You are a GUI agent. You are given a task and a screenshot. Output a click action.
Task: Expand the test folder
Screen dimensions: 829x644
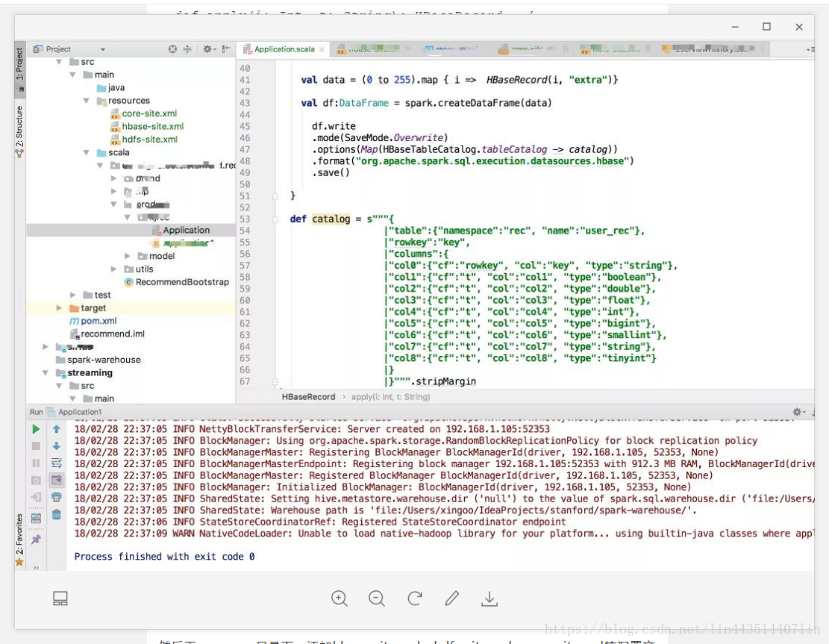click(72, 295)
